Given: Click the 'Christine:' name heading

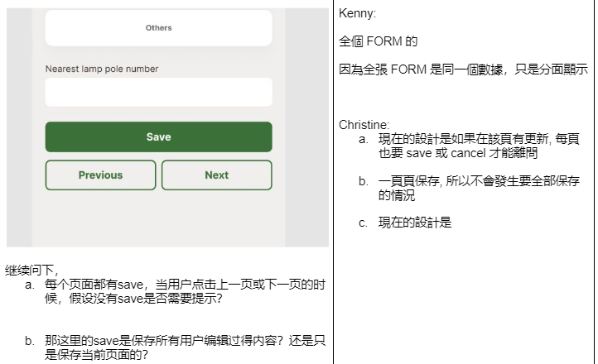Looking at the screenshot, I should coord(364,125).
